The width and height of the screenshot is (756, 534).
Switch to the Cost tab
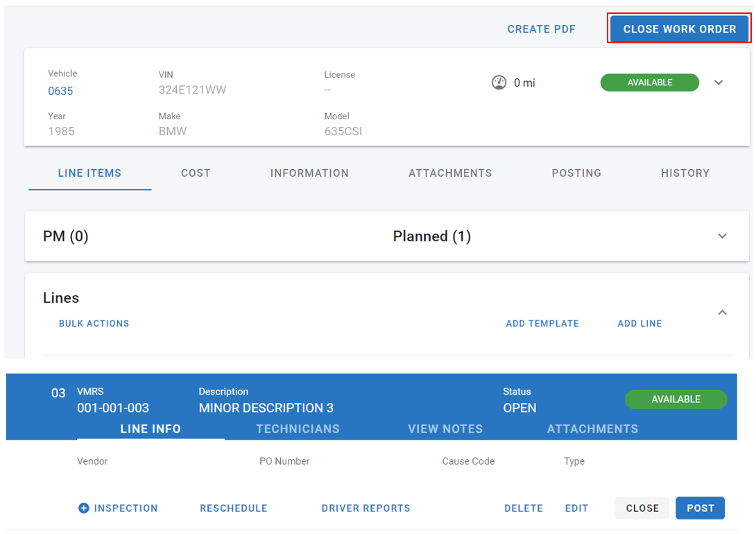click(196, 173)
